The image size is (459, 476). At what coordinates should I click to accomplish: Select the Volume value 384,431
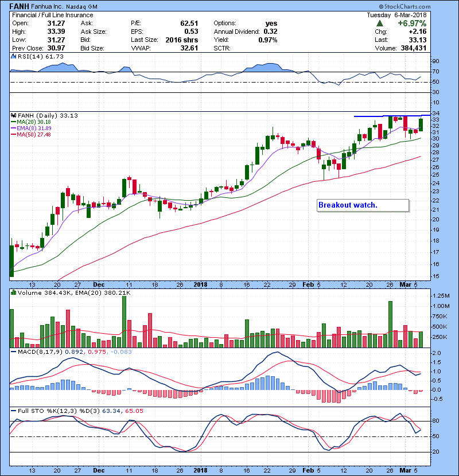tap(414, 48)
